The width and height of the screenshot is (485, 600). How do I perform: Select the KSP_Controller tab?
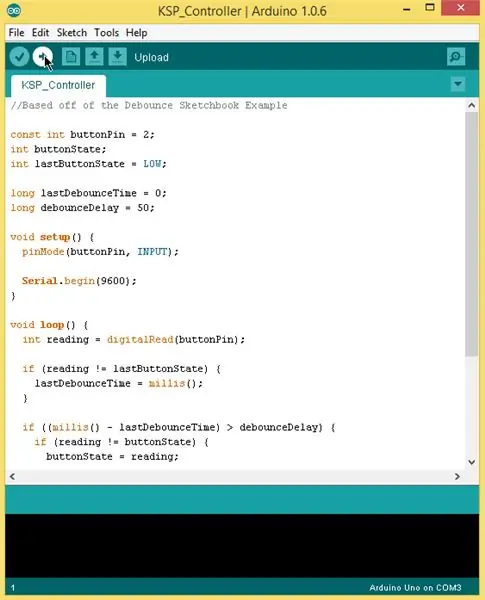(58, 85)
